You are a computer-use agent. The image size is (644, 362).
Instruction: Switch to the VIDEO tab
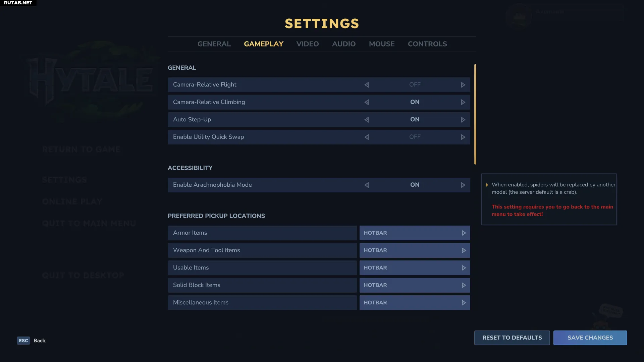pos(307,44)
